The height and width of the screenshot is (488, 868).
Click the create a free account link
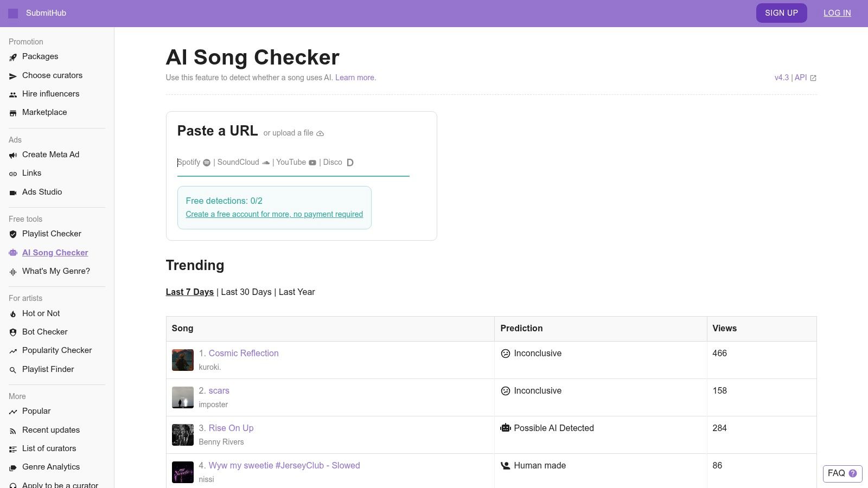[275, 214]
